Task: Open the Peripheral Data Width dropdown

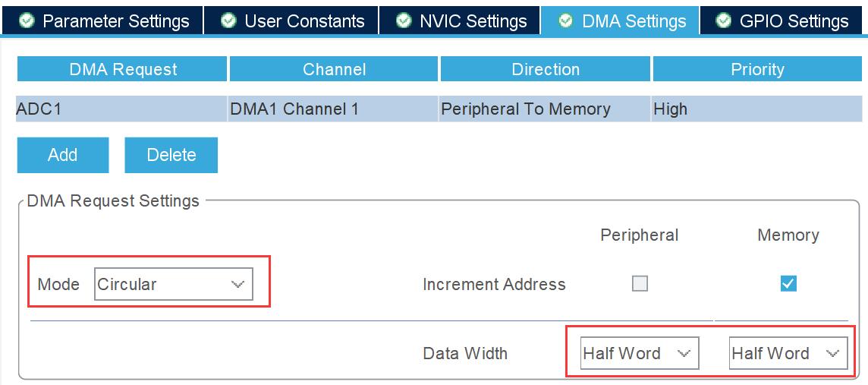Action: pos(639,353)
